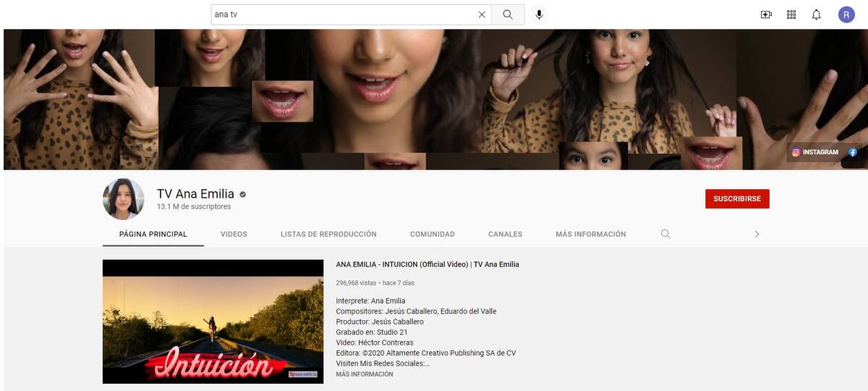
Task: Click the TV Ana Emilia channel avatar
Action: (x=124, y=199)
